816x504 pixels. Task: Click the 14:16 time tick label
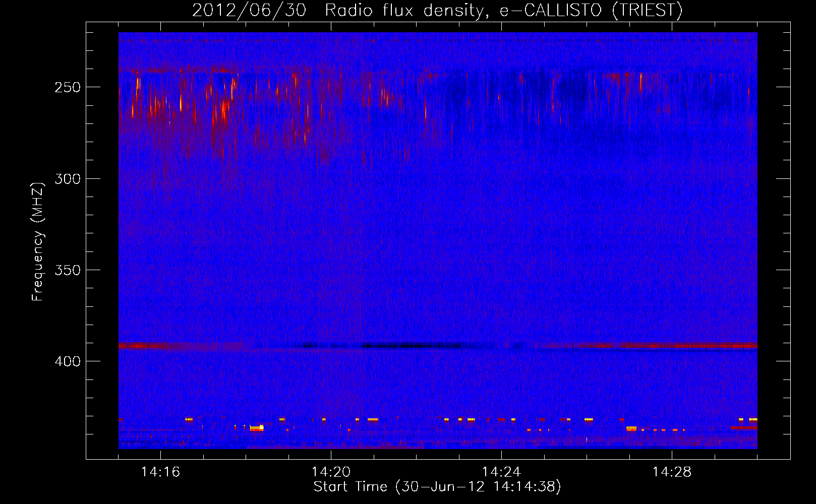(x=160, y=472)
